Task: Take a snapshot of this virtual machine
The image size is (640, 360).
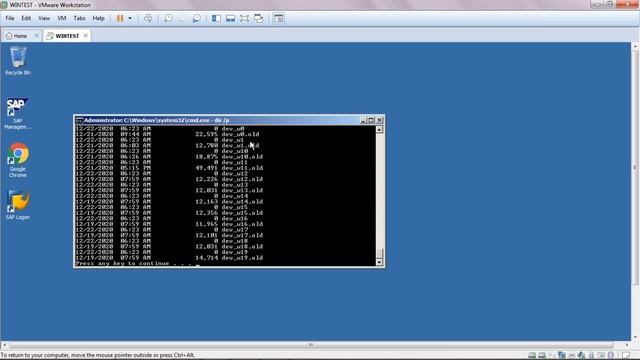Action: [x=168, y=18]
